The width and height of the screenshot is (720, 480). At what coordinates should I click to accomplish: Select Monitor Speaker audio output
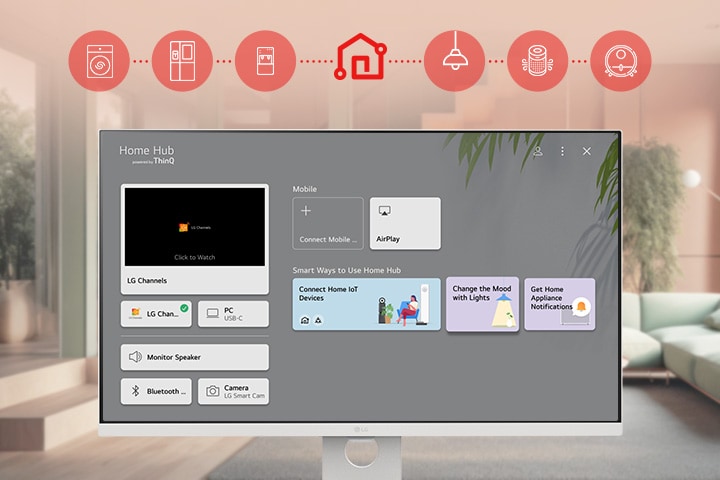[194, 357]
